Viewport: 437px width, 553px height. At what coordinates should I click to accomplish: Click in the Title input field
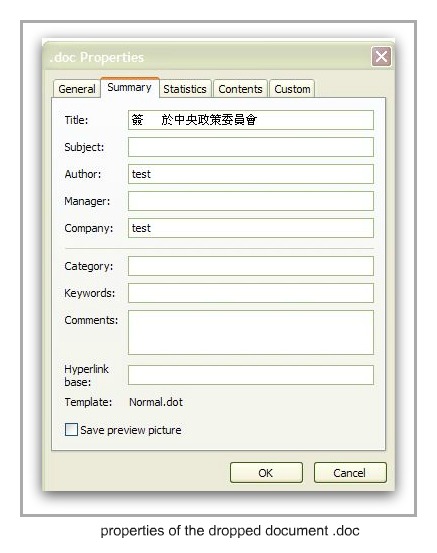[251, 120]
